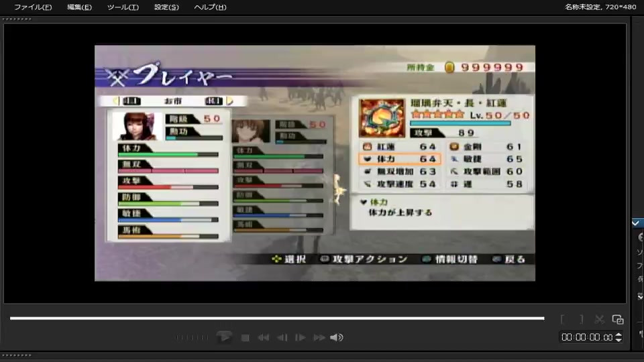Open the ツール(T) menu
The image size is (644, 362).
(x=123, y=7)
